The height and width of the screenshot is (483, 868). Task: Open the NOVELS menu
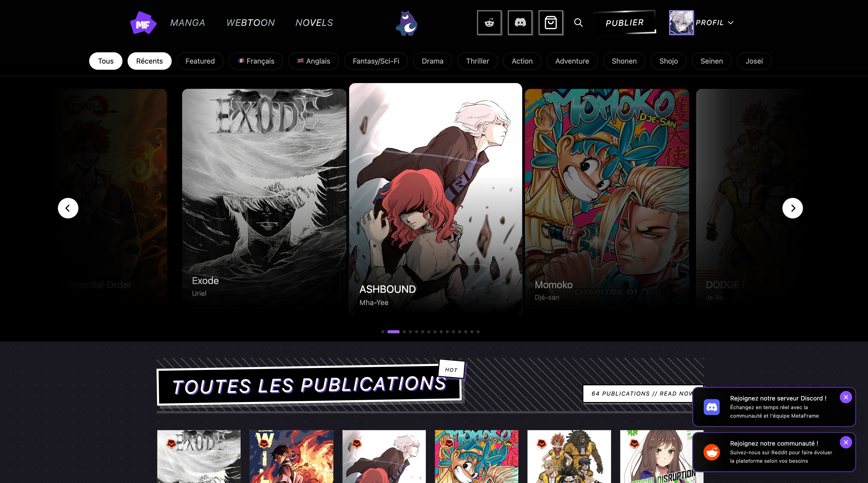pyautogui.click(x=314, y=23)
